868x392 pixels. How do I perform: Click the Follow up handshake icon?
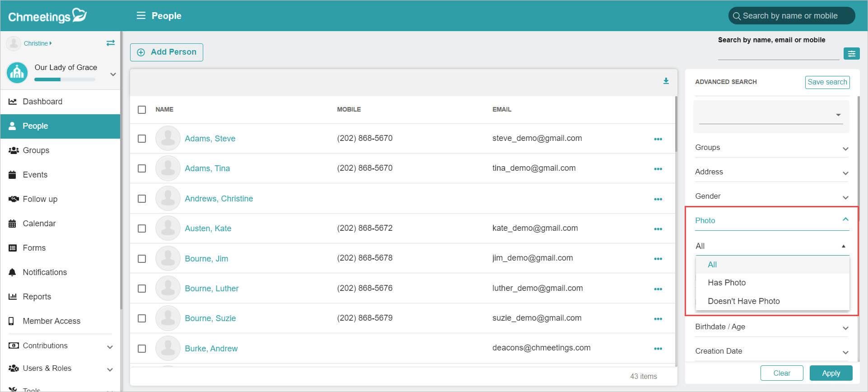pos(14,199)
